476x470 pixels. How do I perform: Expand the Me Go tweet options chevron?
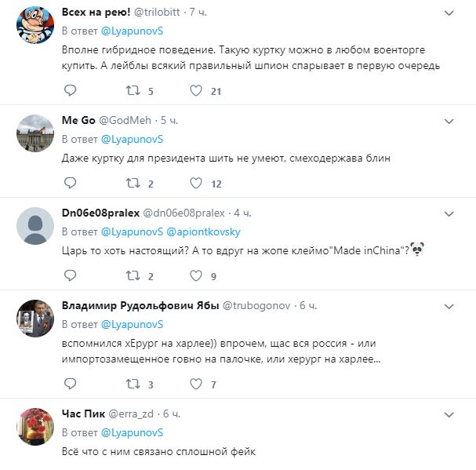coord(449,122)
